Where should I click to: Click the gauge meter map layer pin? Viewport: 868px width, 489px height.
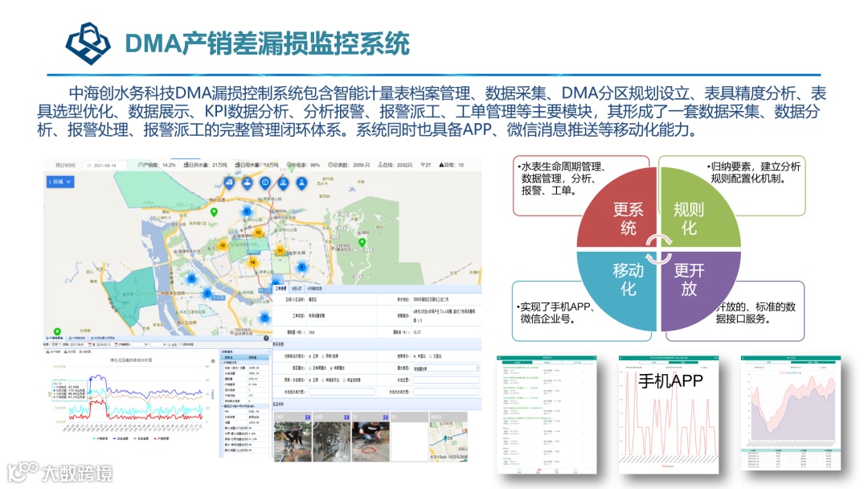[265, 183]
